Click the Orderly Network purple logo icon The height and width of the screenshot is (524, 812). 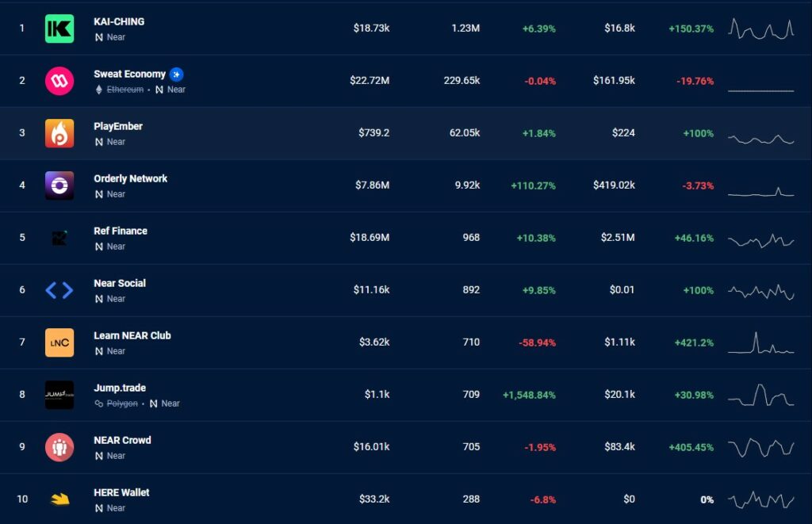59,186
